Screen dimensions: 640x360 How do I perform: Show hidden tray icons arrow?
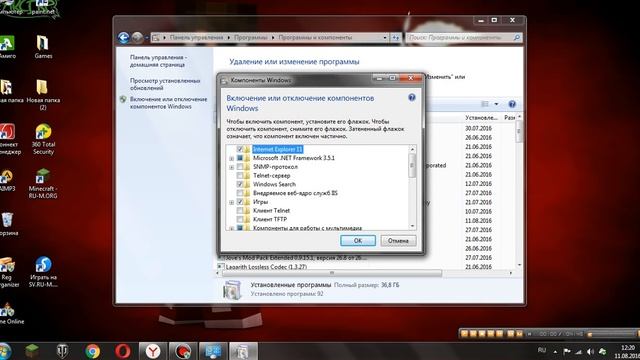[x=556, y=351]
